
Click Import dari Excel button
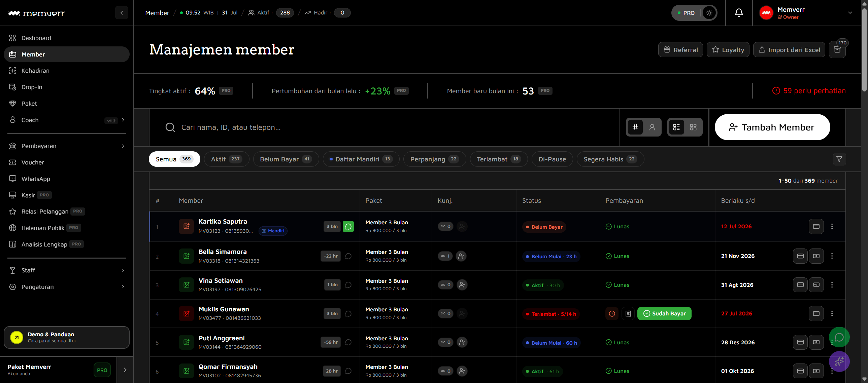click(x=789, y=50)
